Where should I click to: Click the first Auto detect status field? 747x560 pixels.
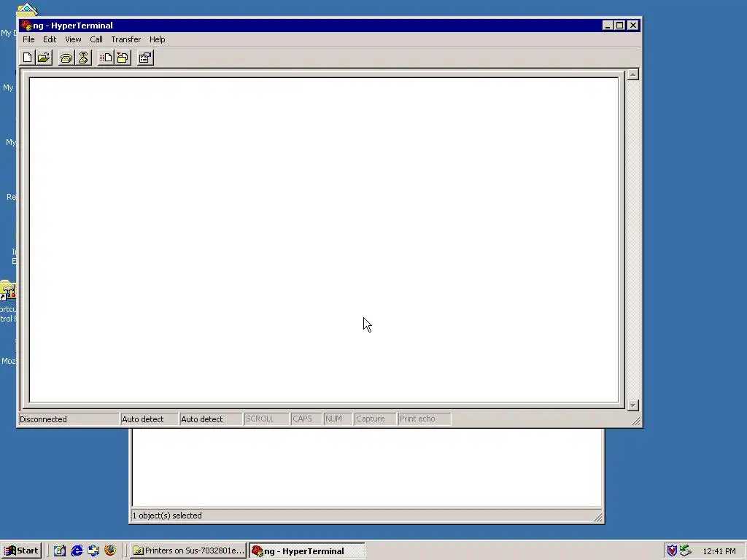(x=149, y=419)
